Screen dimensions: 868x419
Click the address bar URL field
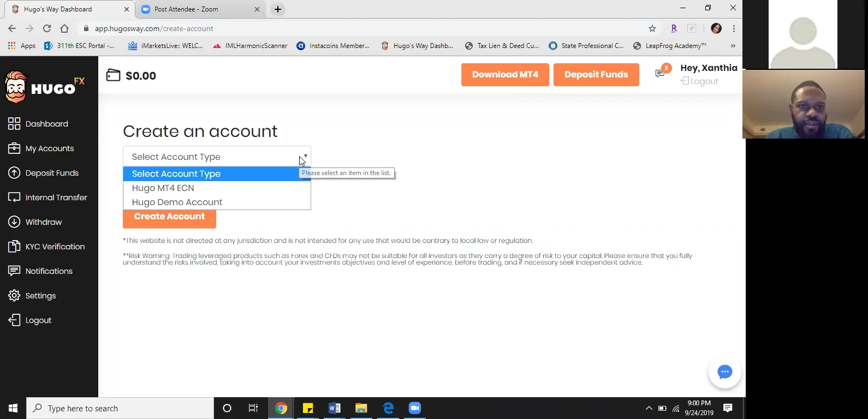click(360, 28)
